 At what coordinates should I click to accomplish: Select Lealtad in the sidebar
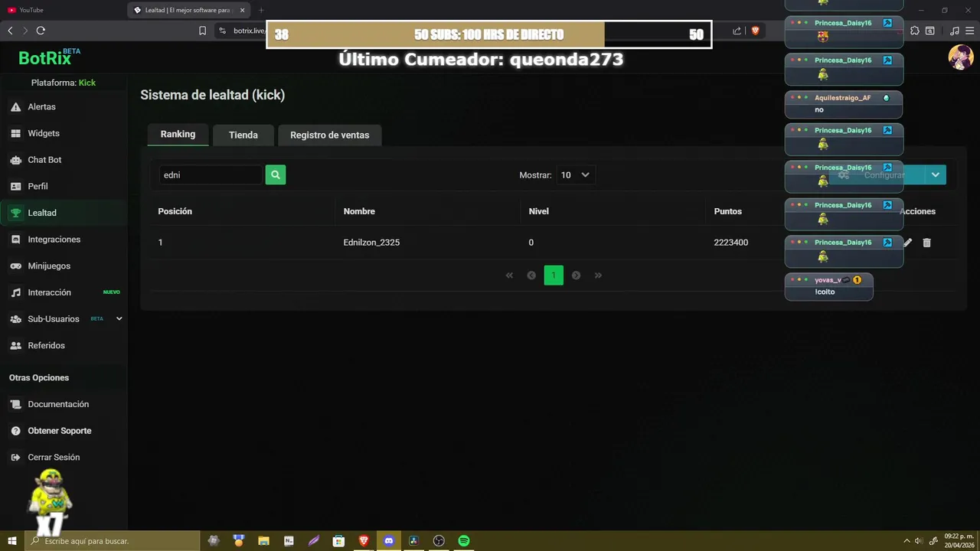[x=64, y=213]
